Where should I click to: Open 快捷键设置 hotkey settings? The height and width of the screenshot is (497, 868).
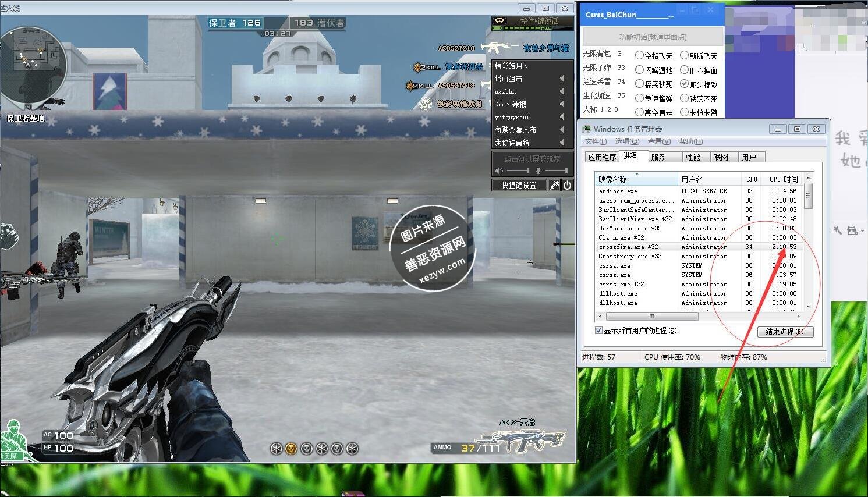coord(519,185)
